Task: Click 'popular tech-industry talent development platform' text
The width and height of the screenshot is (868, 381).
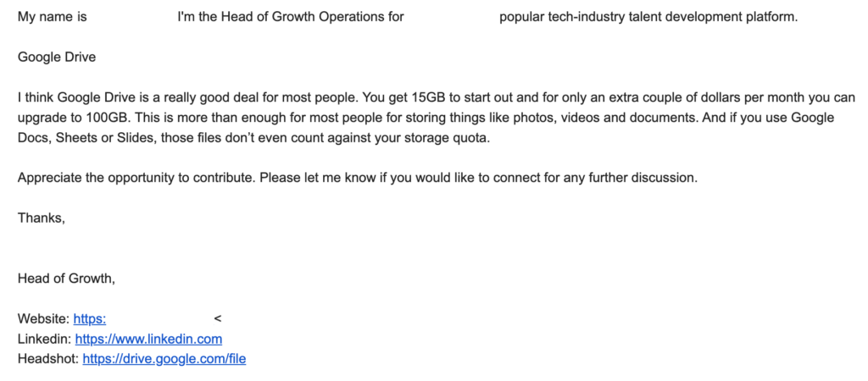Action: [x=648, y=16]
